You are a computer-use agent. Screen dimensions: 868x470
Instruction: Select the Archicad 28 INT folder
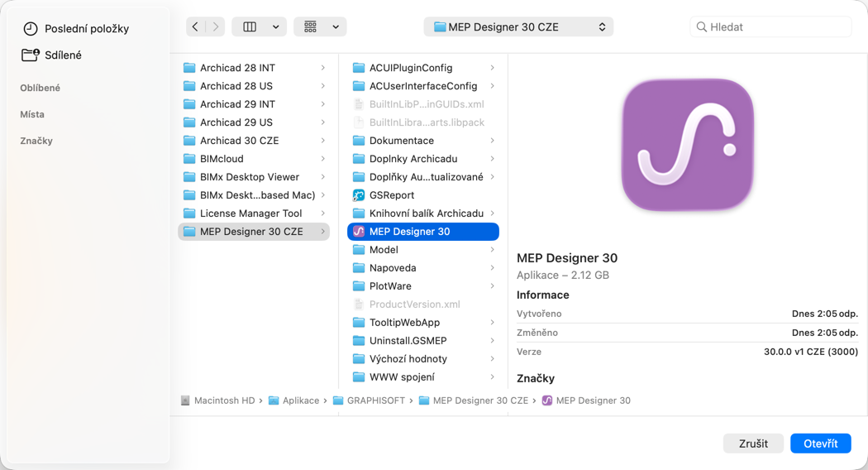pos(254,68)
